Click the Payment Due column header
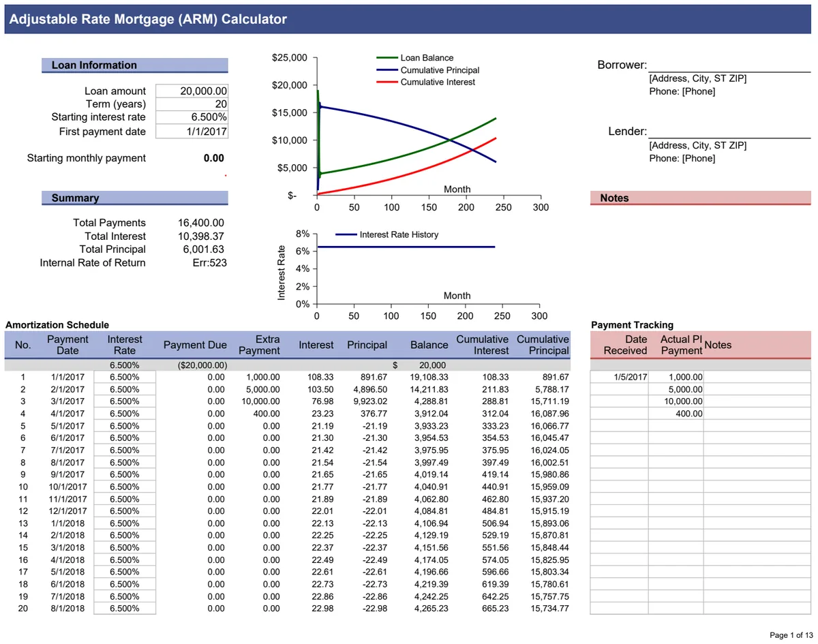 click(x=195, y=345)
